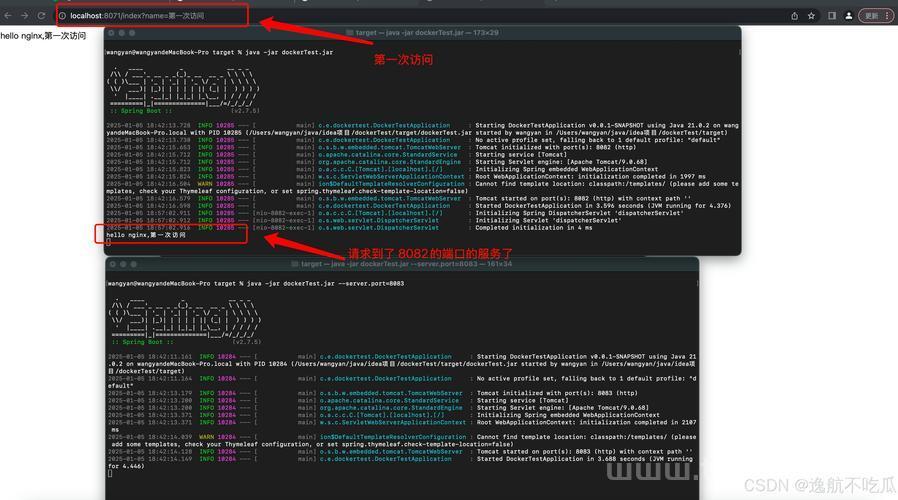Activate upper terminal via its title bar
898x500 pixels.
click(x=423, y=33)
